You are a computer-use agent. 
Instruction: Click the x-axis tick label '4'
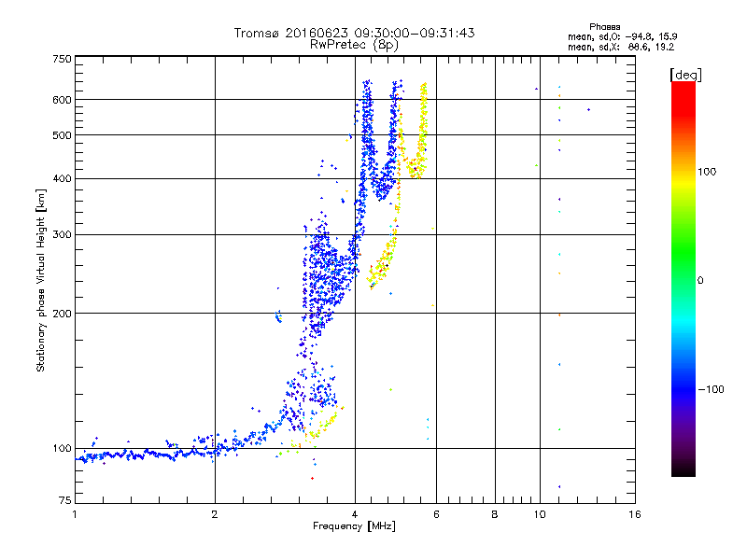coord(355,514)
